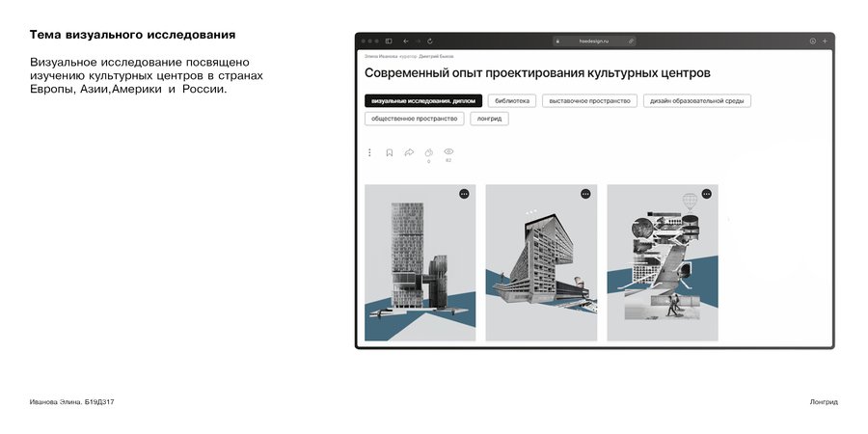Screen dimensions: 868x434
Task: Open the third collage poster thumbnail
Action: coord(663,262)
